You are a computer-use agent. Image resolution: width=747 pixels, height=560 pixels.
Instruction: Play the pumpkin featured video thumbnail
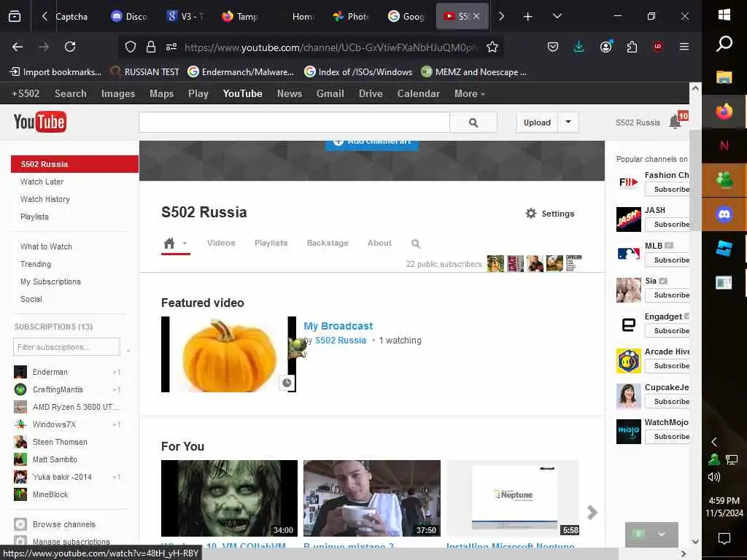tap(228, 354)
